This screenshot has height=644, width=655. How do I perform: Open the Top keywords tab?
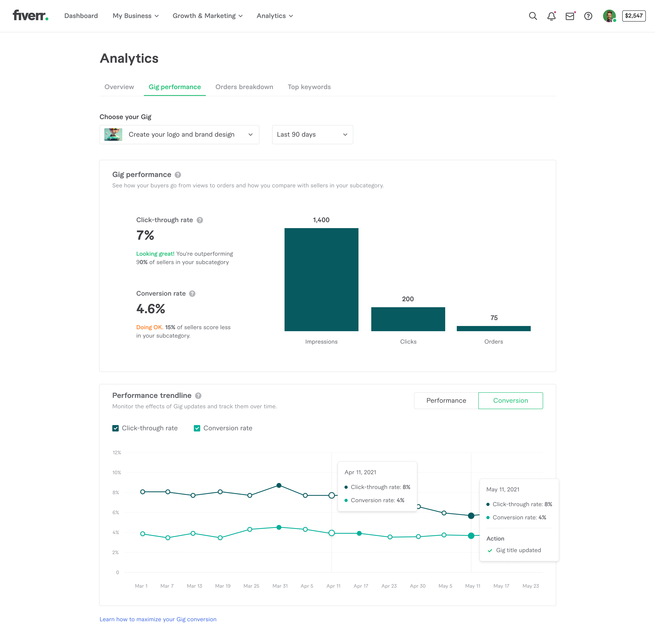[x=309, y=87]
